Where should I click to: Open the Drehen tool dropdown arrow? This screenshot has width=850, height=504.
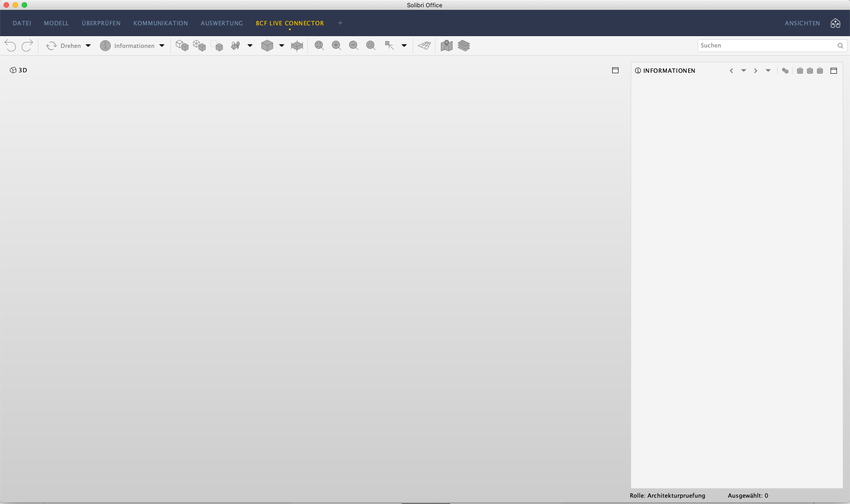(88, 46)
